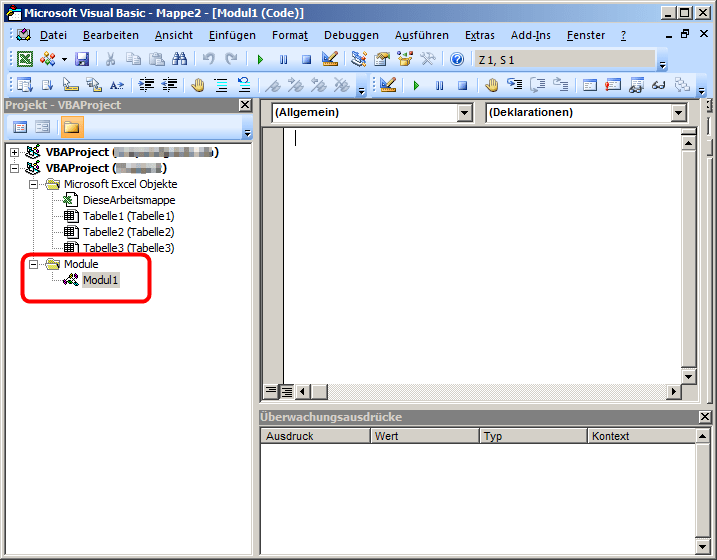Click the Complete Word icon

click(117, 85)
